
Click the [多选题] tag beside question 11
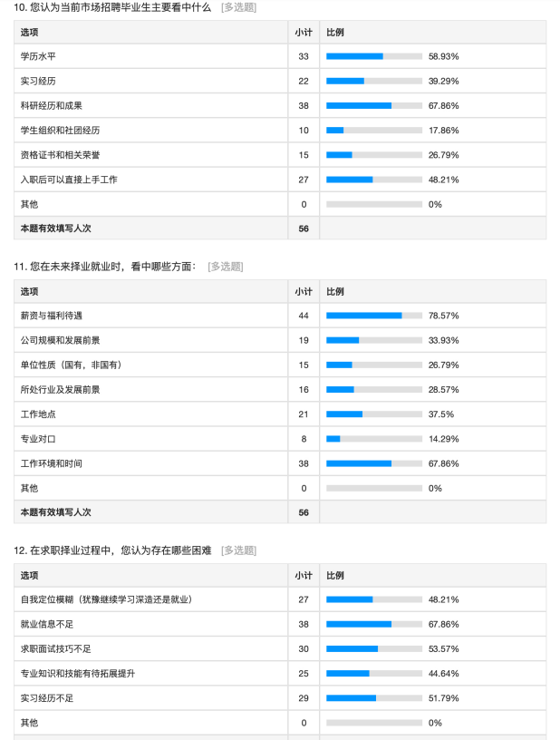coord(226,267)
